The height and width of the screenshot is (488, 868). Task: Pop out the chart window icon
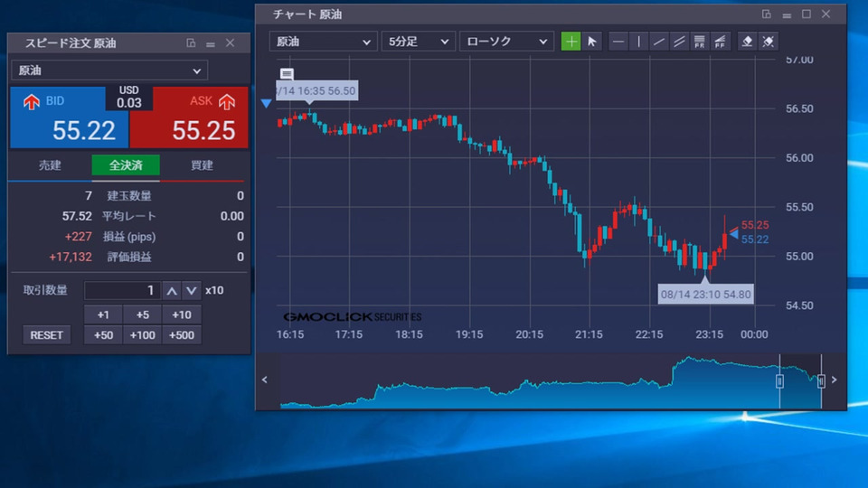[x=766, y=14]
